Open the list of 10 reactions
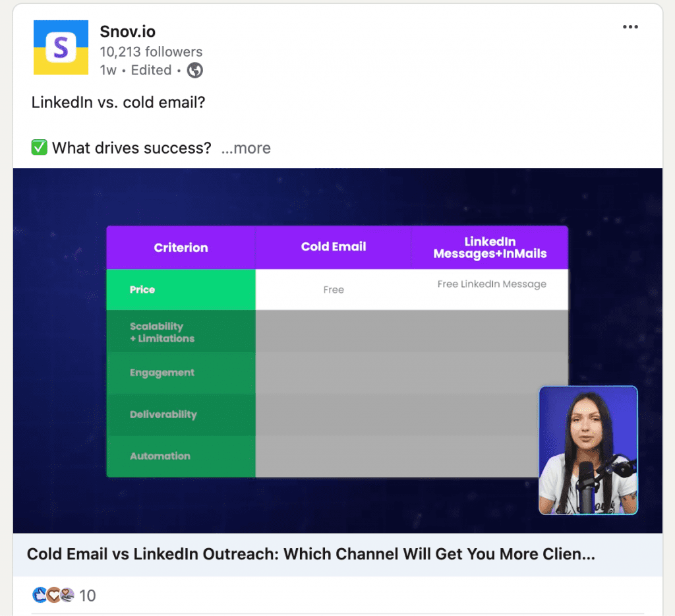This screenshot has height=616, width=675. click(88, 594)
